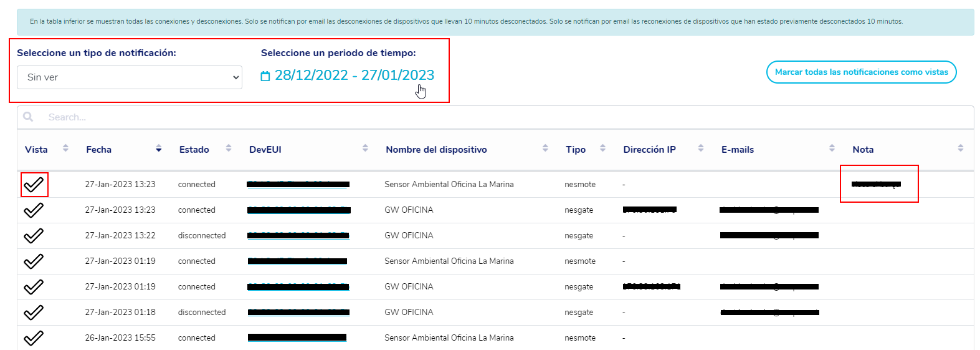Open the notification type dropdown 'Sin ver'
This screenshot has height=350, width=980.
point(130,77)
